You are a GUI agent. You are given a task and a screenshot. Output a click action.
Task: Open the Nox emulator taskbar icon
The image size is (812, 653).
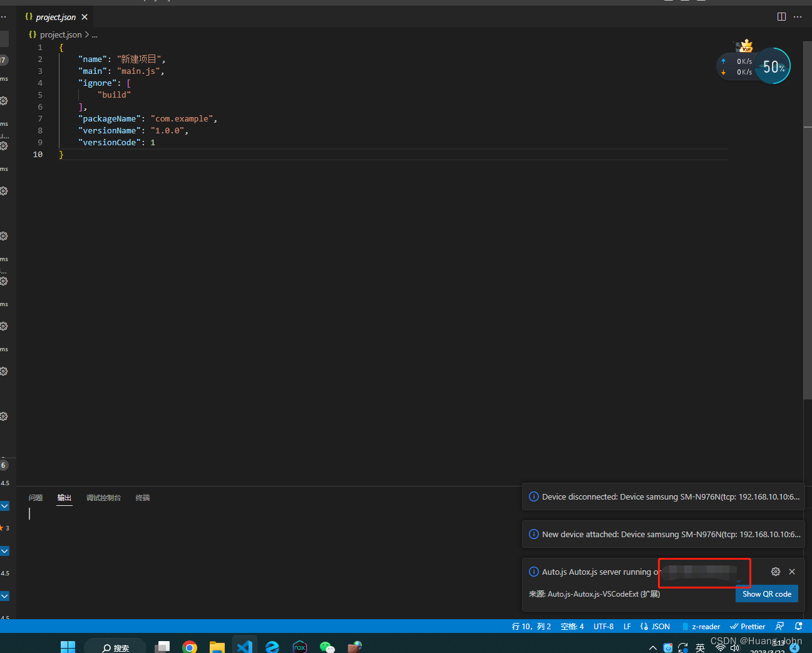pyautogui.click(x=300, y=647)
